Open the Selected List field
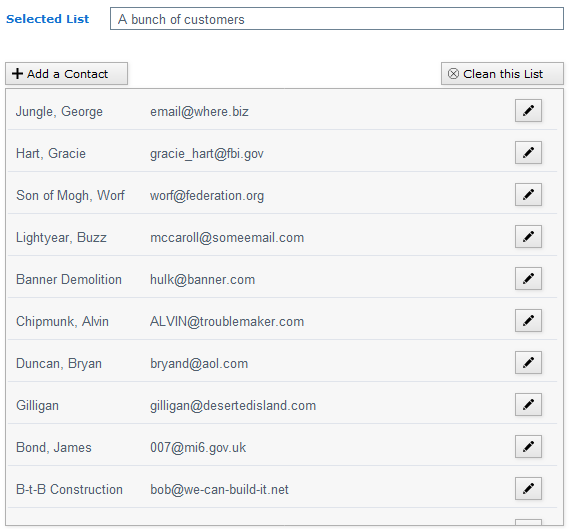The image size is (571, 529). coord(337,19)
